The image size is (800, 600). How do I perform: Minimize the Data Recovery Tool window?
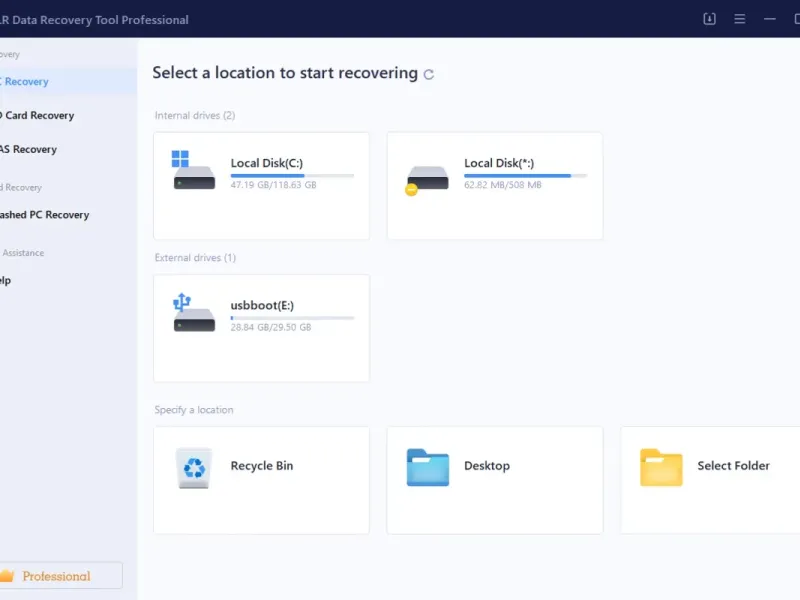pos(769,19)
